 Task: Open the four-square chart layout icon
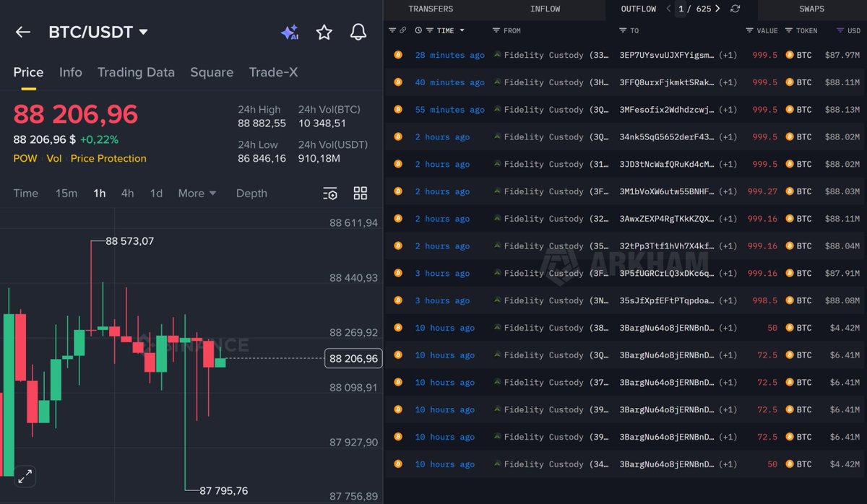pos(361,193)
